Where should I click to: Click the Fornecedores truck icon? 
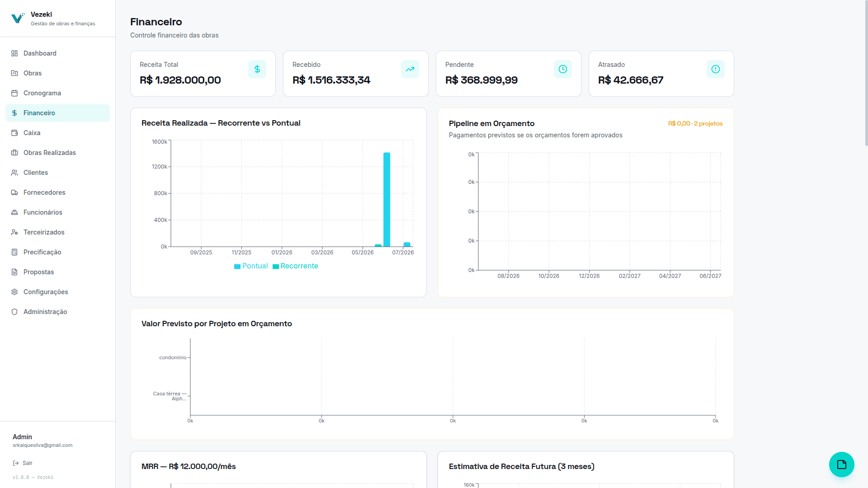point(14,192)
